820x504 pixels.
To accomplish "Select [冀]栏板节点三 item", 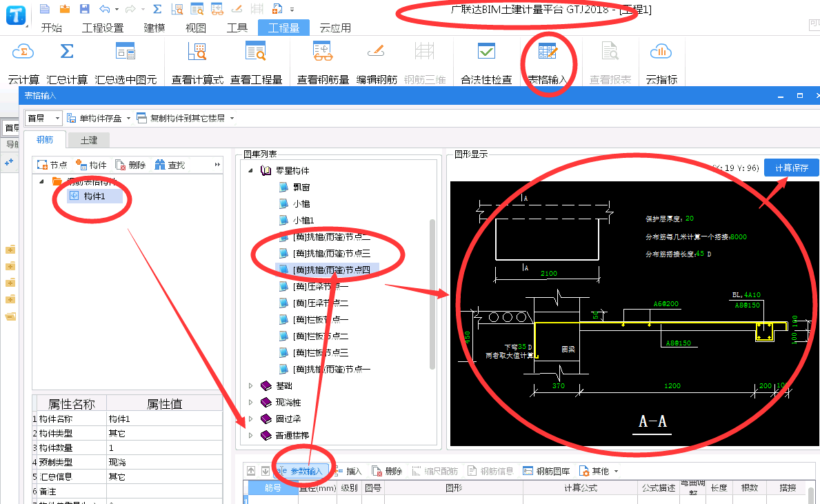I will 321,353.
